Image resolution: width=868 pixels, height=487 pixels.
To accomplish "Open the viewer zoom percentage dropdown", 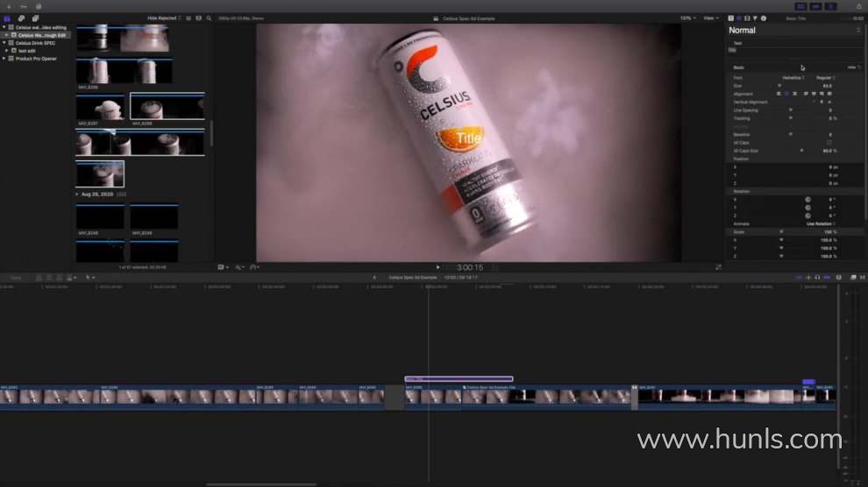I will 688,18.
